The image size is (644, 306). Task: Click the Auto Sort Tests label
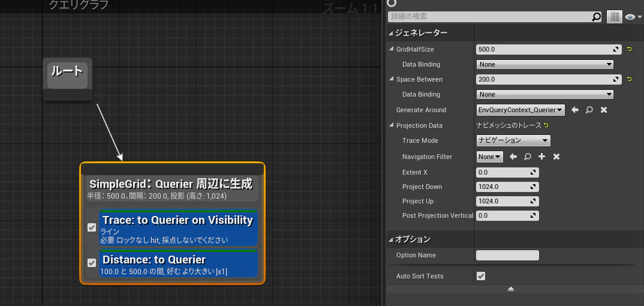420,276
